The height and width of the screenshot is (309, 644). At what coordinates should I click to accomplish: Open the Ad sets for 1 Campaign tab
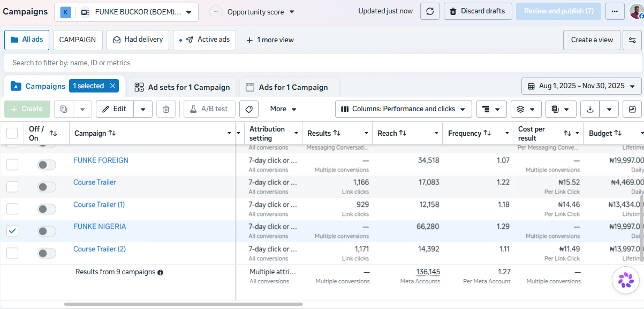pyautogui.click(x=182, y=87)
